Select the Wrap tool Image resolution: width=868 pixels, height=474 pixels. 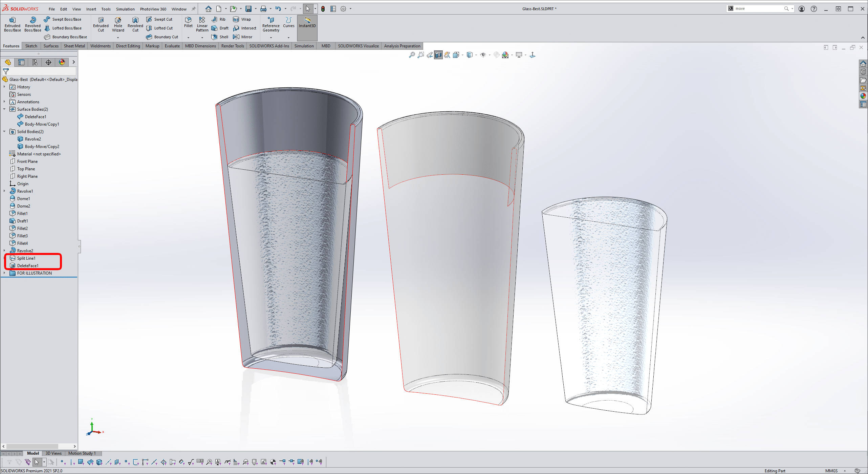click(x=242, y=19)
